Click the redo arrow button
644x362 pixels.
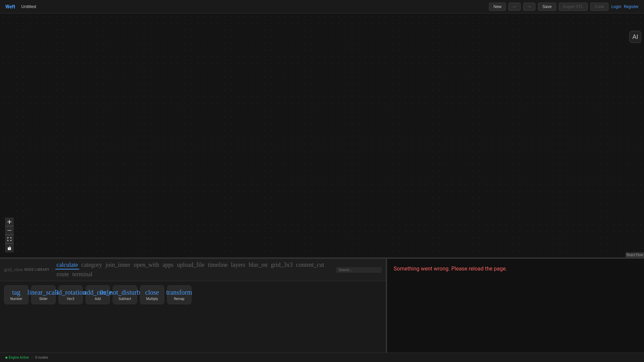(x=529, y=7)
